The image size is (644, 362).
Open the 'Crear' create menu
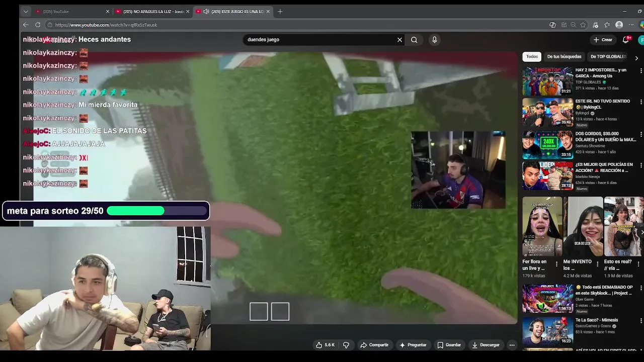point(603,40)
